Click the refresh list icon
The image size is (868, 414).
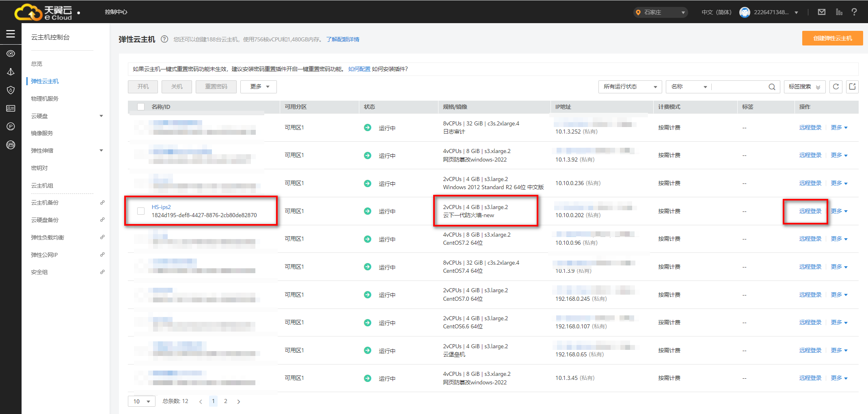click(836, 86)
